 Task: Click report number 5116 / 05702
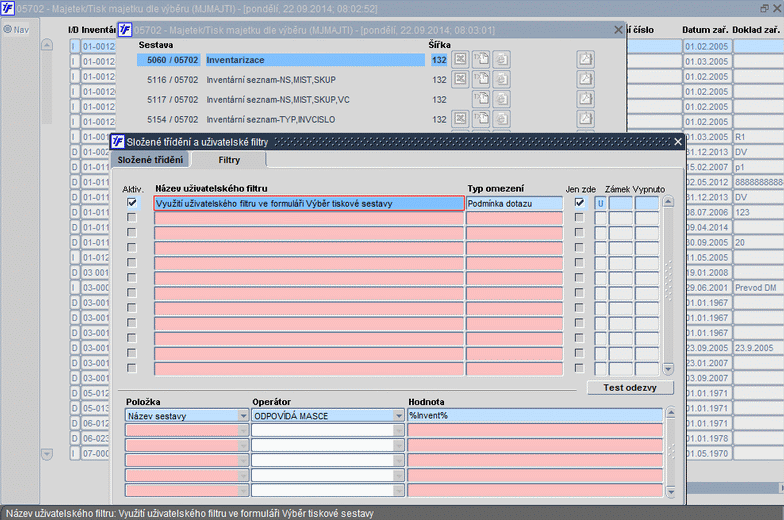click(172, 80)
